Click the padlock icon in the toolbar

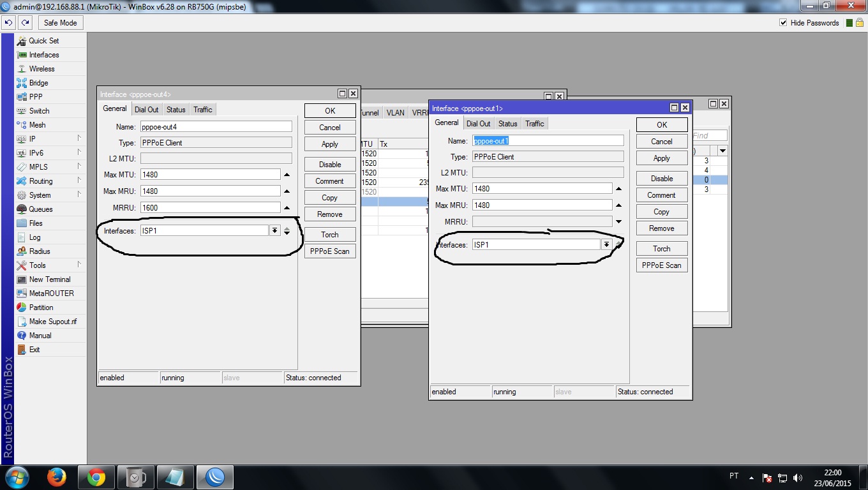(x=860, y=23)
